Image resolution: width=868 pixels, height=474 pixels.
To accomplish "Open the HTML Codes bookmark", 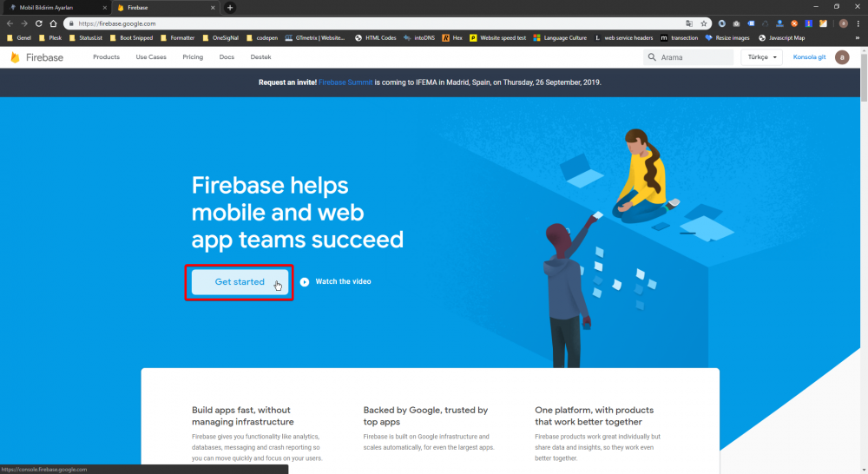I will click(376, 37).
